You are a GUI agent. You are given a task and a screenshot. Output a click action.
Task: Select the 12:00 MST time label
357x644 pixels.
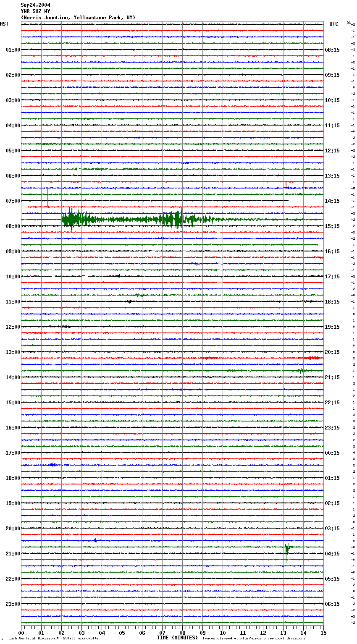pyautogui.click(x=13, y=327)
